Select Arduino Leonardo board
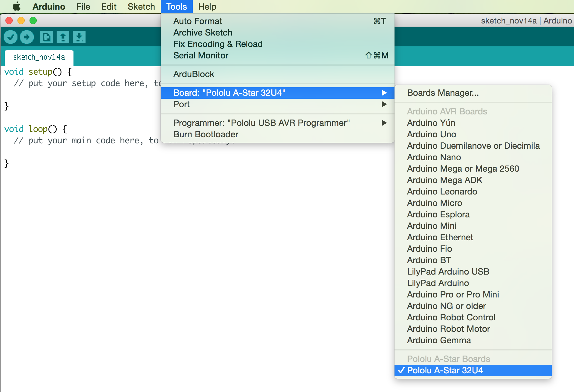 (x=473, y=191)
